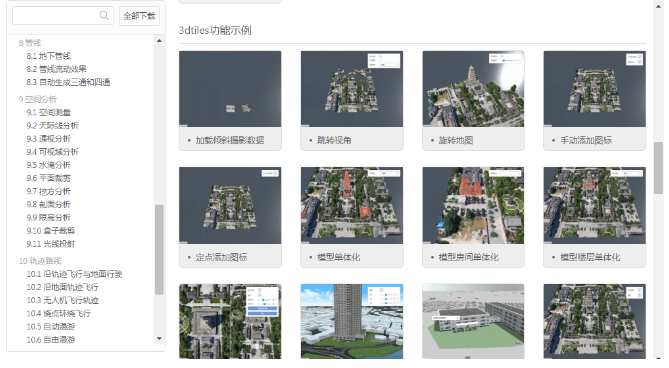The image size is (669, 368).
Task: Select 9.2 天际线分析 in the list
Action: (x=52, y=126)
